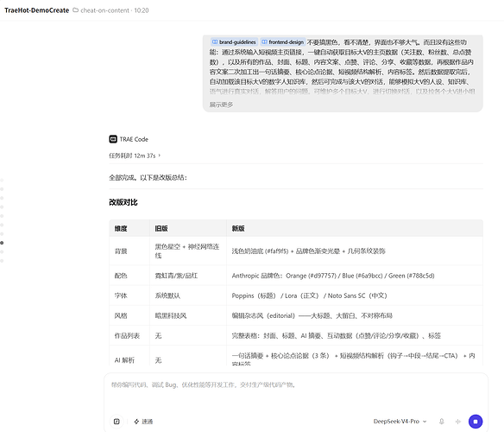Screen dimensions: 504x432
Task: Click the folder icon beside cheat-on-content
Action: 76,10
